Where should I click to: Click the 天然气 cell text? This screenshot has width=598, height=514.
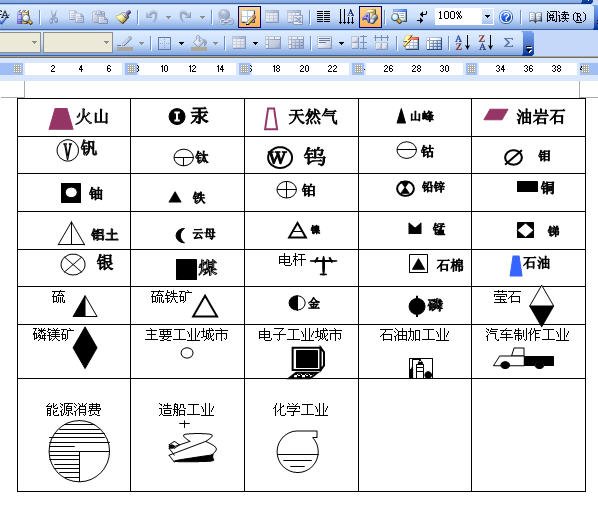(x=313, y=116)
